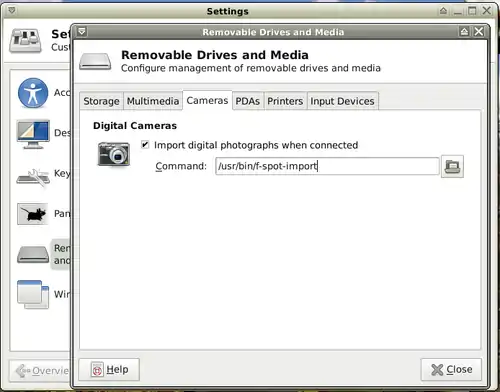Switch to the Multimedia tab
The width and height of the screenshot is (500, 392).
click(x=153, y=101)
